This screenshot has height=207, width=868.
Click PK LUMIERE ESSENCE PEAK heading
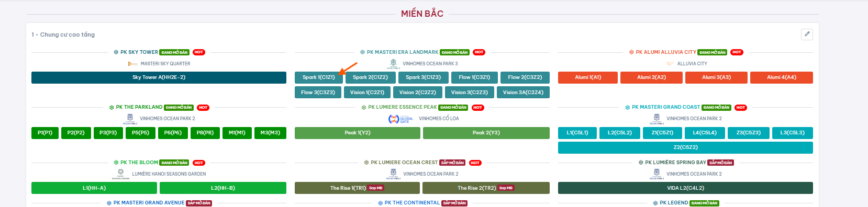(x=403, y=107)
